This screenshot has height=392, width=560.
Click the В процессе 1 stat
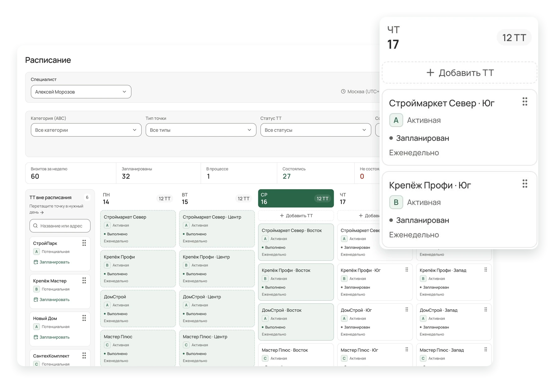(x=239, y=173)
